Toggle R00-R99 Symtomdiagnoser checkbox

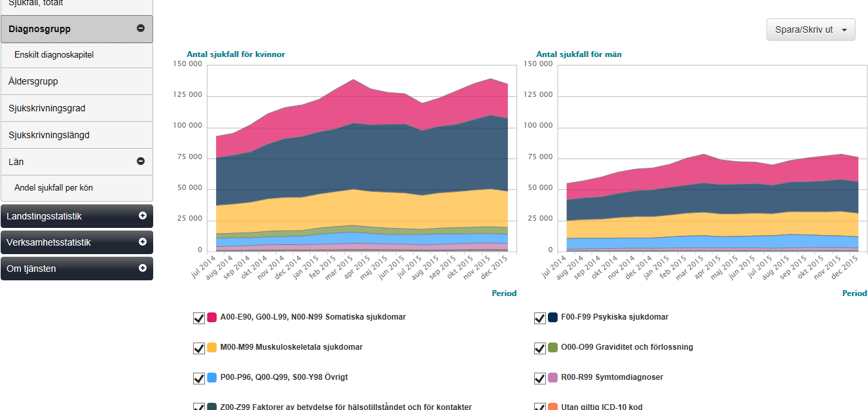click(x=540, y=378)
